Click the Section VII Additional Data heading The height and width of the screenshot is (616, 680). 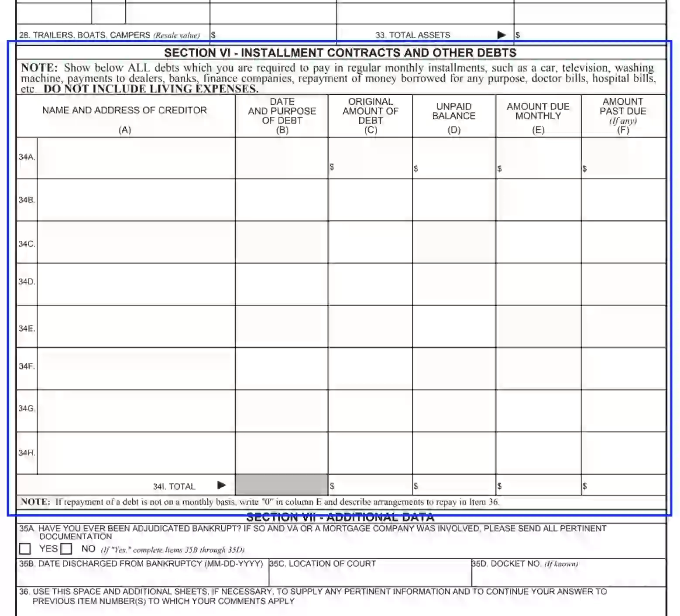(x=340, y=517)
